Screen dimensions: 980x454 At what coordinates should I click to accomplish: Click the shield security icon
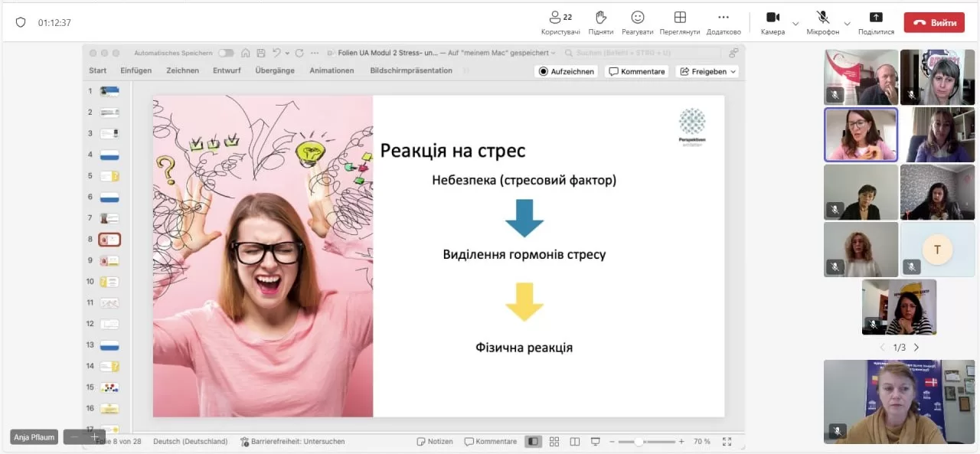point(21,22)
